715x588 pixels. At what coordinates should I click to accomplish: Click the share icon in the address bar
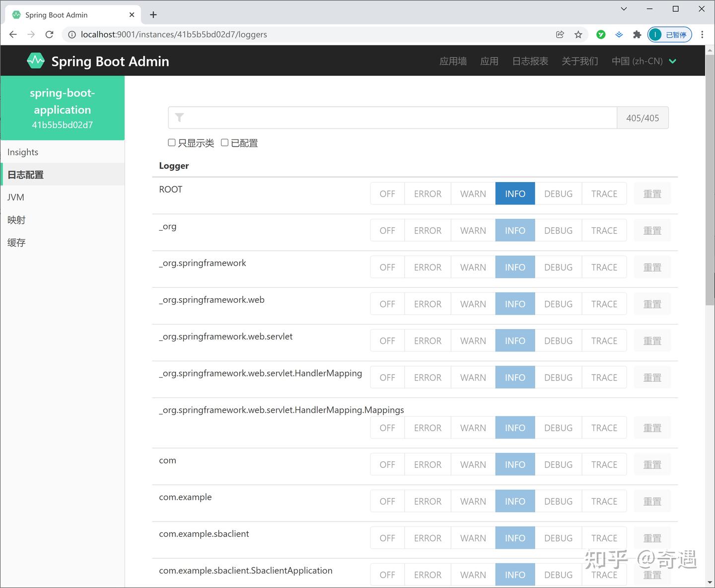pos(560,34)
